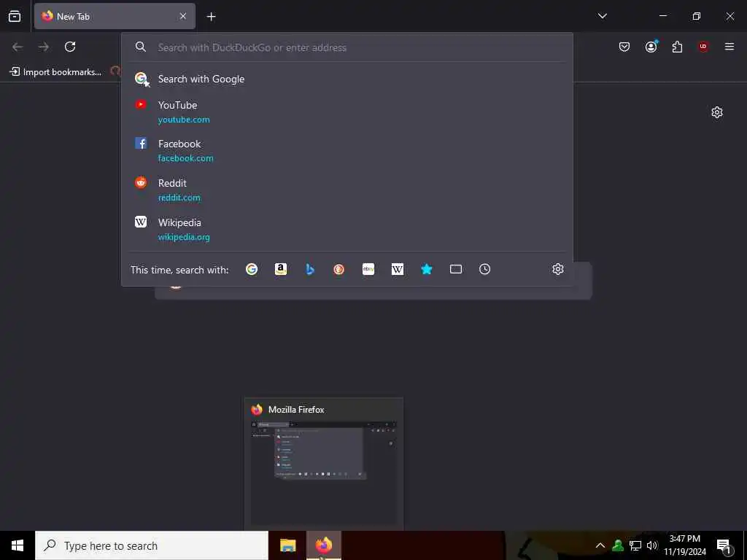This screenshot has height=560, width=747.
Task: Select the Search with Google suggestion
Action: [x=347, y=79]
